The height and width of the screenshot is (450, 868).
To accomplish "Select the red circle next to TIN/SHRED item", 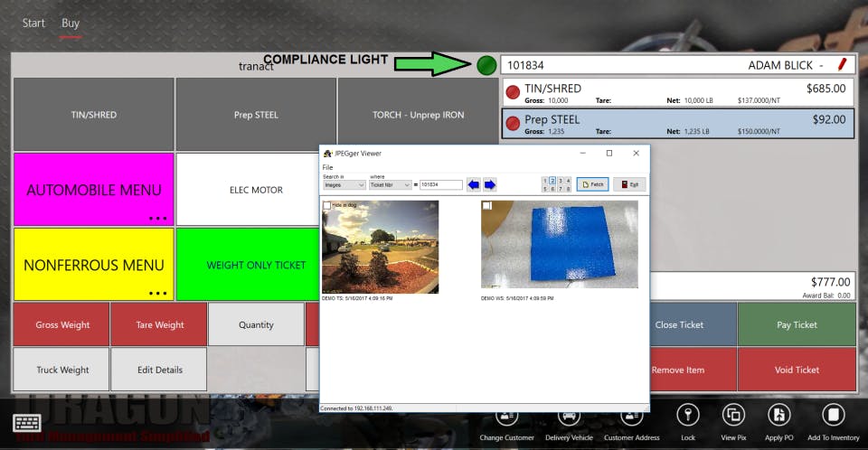I will pos(514,92).
